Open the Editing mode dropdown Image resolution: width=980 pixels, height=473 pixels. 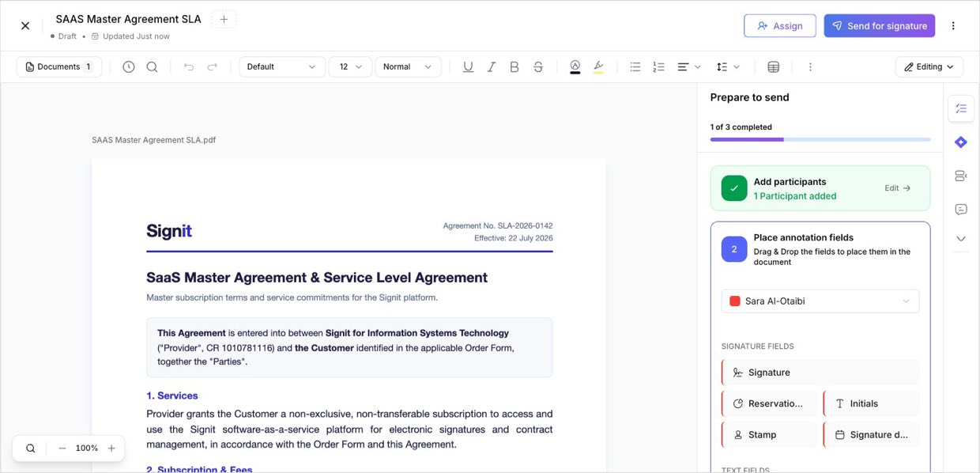pos(929,67)
